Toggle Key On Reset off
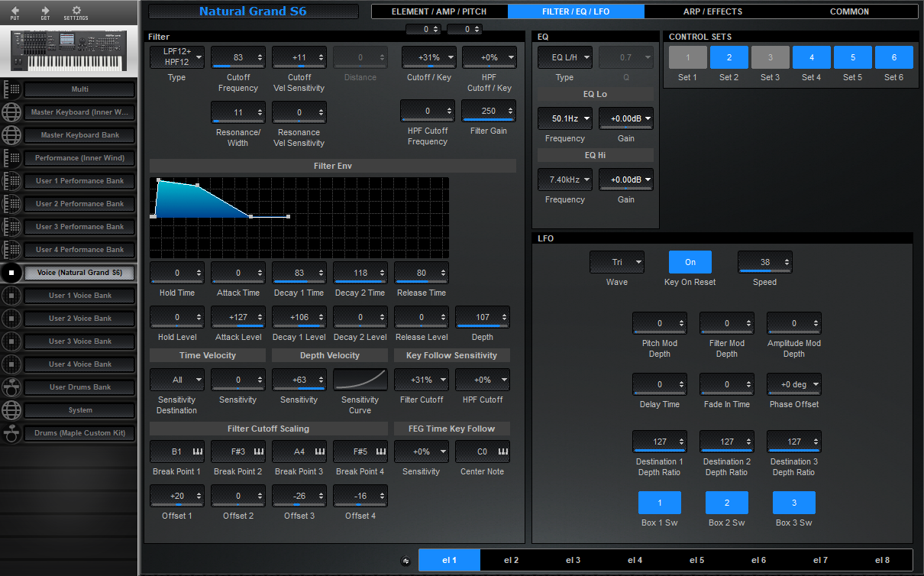 [x=690, y=261]
